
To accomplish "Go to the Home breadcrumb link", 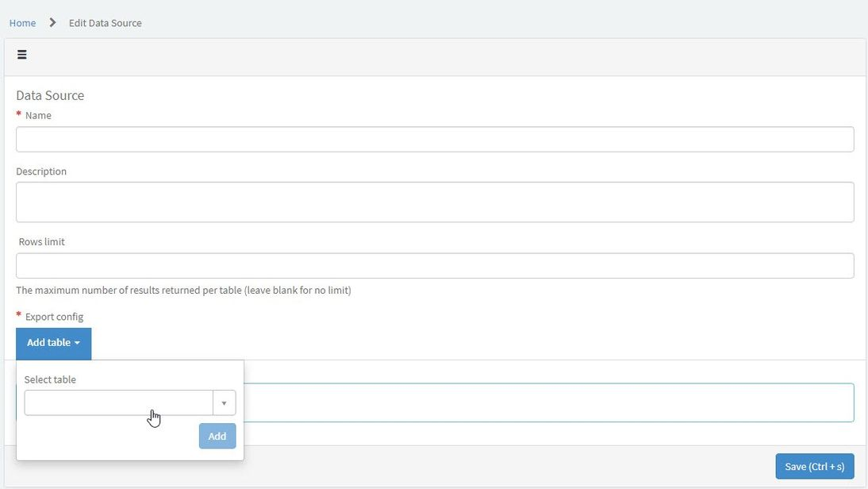I will pyautogui.click(x=23, y=23).
